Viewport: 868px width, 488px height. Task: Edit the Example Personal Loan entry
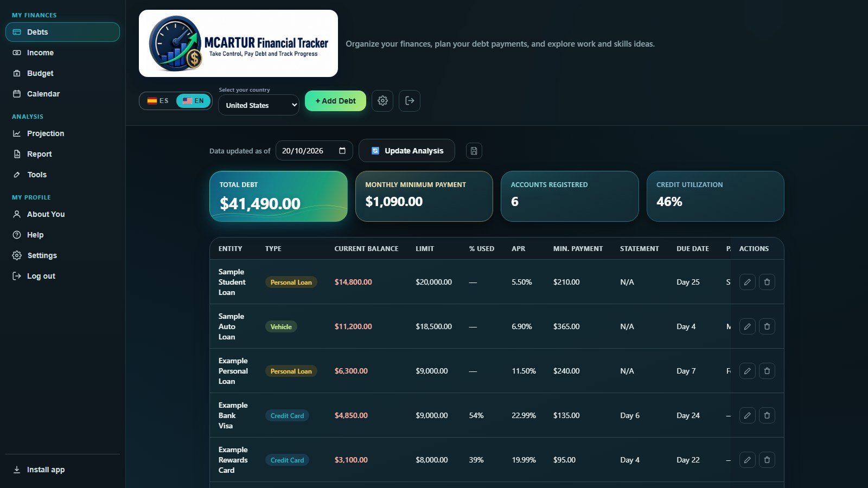[x=747, y=371]
